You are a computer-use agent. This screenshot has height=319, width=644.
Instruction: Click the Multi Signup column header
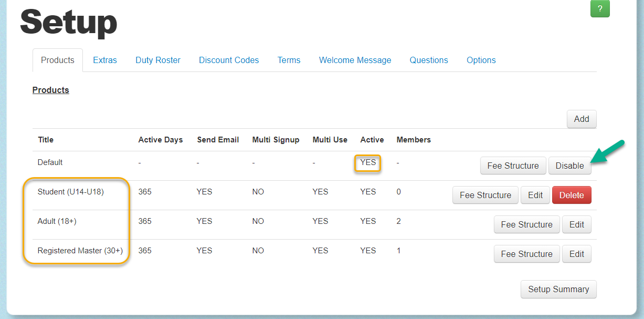(276, 140)
